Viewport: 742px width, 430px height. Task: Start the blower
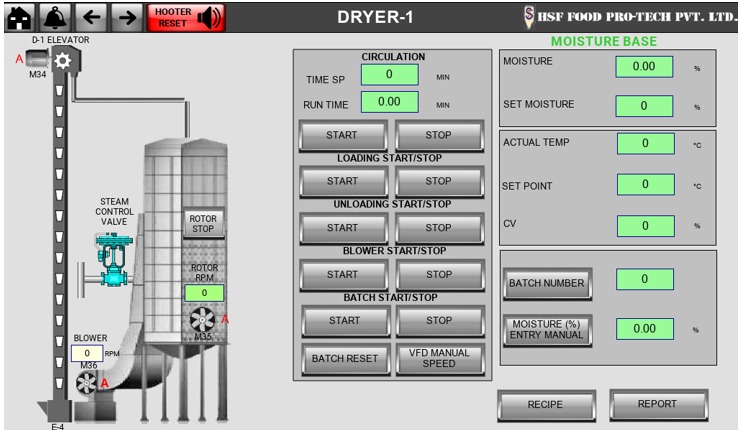pyautogui.click(x=342, y=274)
